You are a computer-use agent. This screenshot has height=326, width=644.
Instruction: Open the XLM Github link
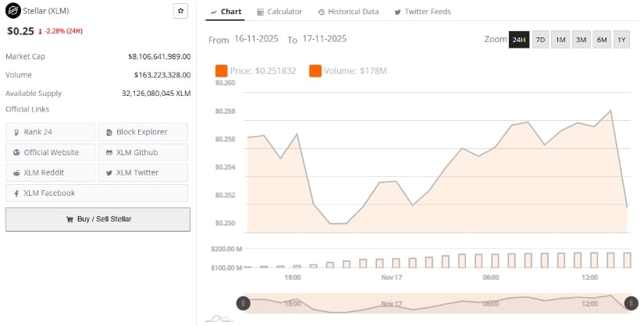pyautogui.click(x=142, y=152)
